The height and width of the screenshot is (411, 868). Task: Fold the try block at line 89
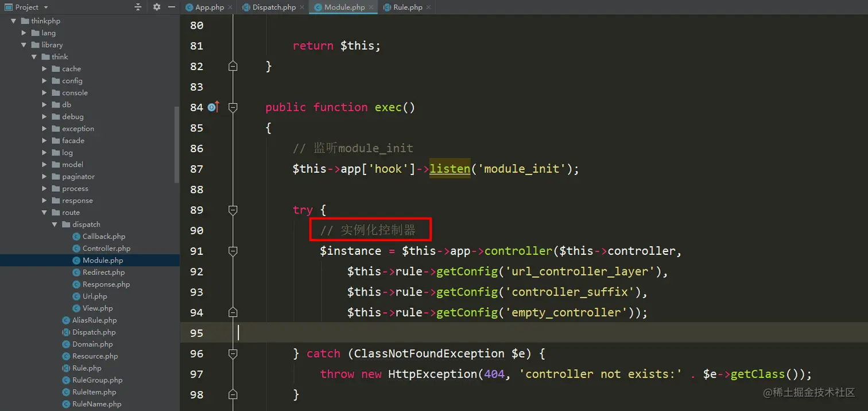[x=232, y=210]
